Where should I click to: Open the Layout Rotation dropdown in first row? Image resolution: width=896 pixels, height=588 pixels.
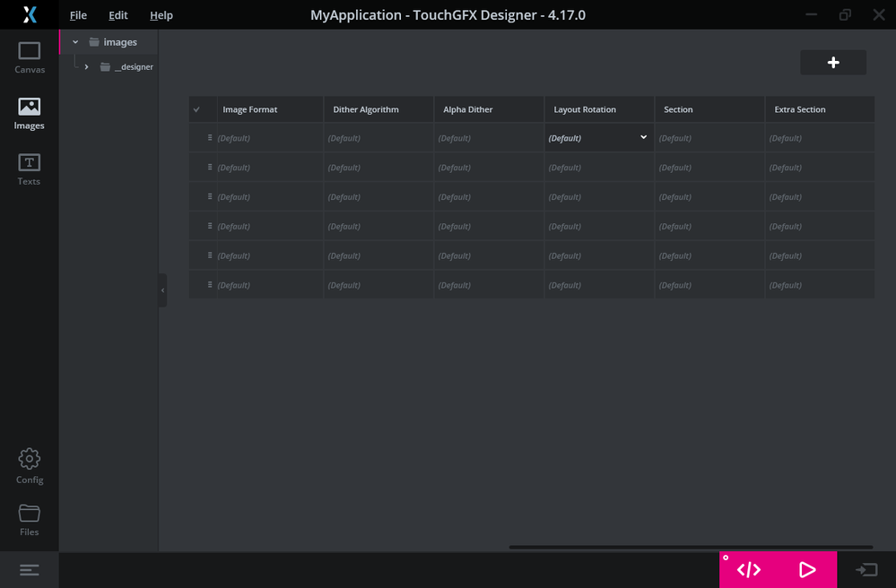point(643,137)
